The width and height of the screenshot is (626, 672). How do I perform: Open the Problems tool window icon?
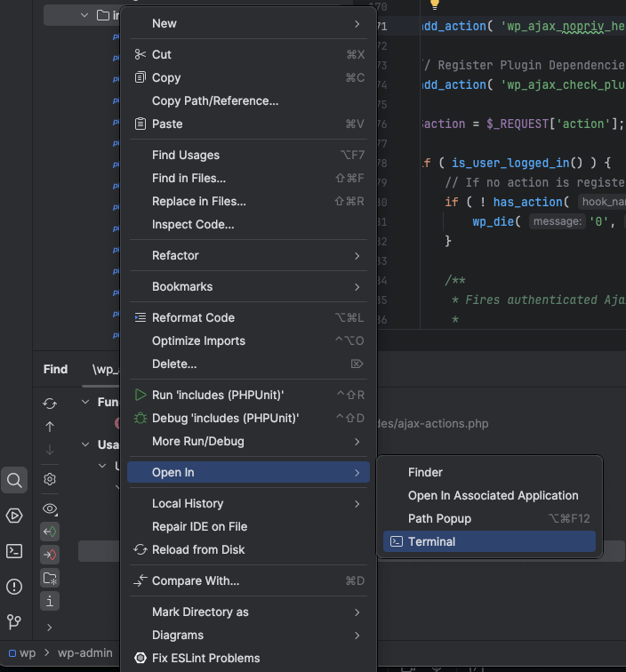(x=14, y=586)
